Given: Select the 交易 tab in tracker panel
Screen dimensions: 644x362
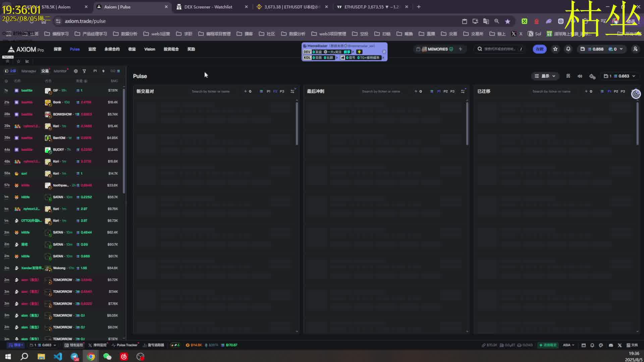Looking at the screenshot, I should [45, 71].
